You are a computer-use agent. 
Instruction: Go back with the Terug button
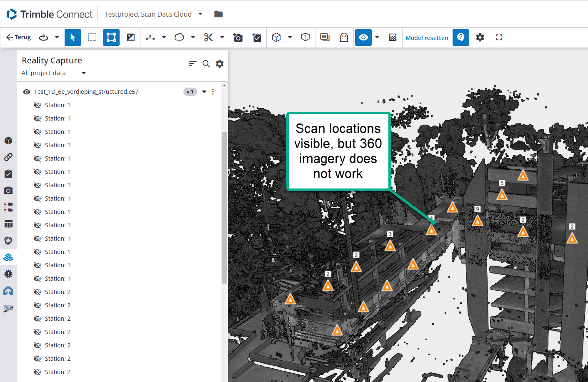(x=18, y=38)
